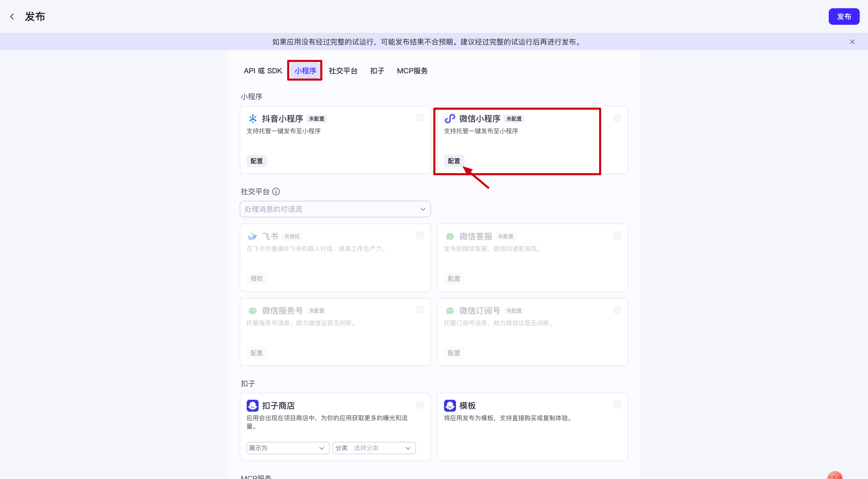
Task: Click 配置 on the 抖音小程序 card
Action: 257,161
